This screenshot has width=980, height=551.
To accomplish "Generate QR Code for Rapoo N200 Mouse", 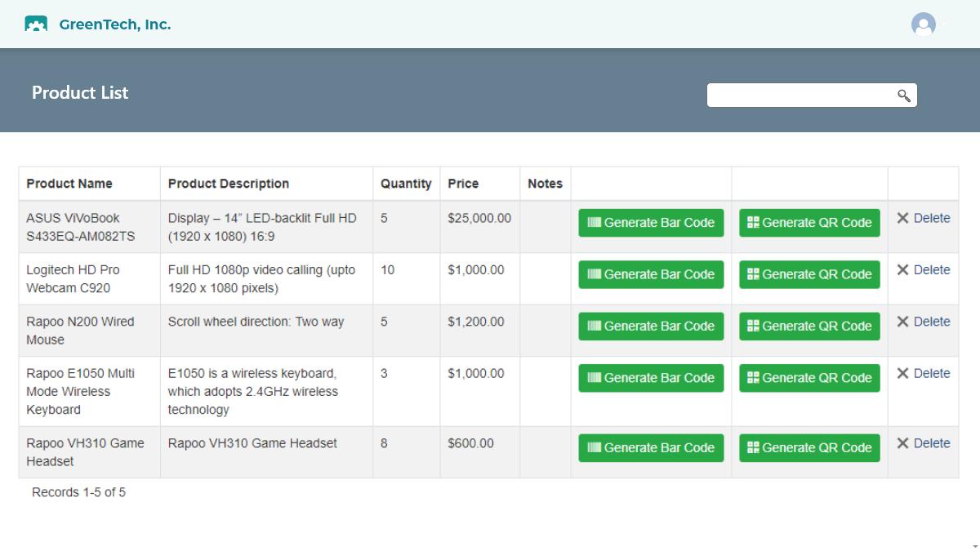I will (x=809, y=327).
